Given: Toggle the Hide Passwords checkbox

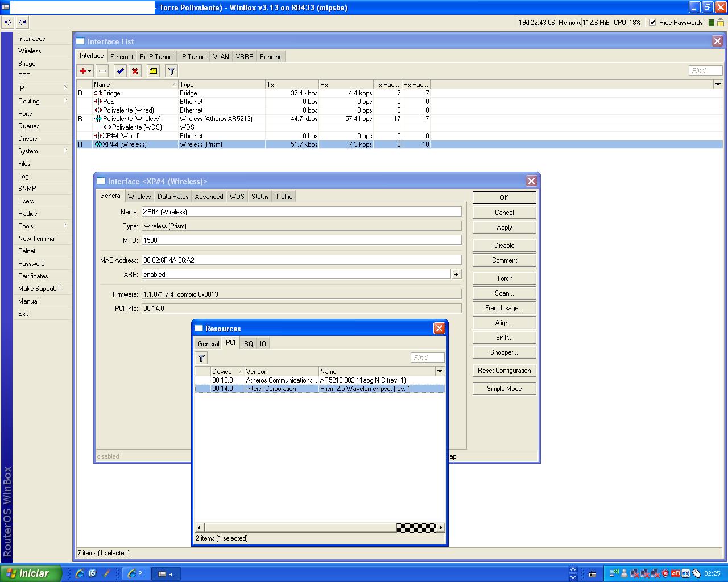Looking at the screenshot, I should click(652, 23).
